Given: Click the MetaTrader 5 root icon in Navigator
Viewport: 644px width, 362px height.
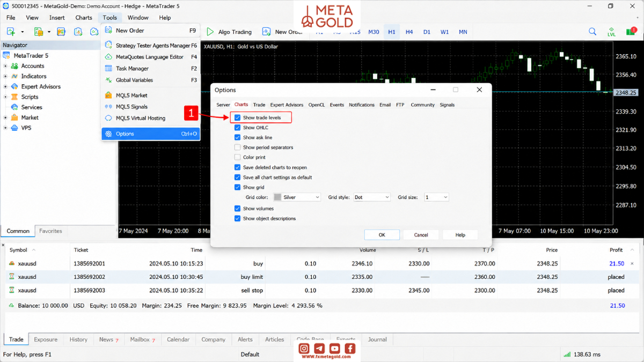Looking at the screenshot, I should 6,55.
